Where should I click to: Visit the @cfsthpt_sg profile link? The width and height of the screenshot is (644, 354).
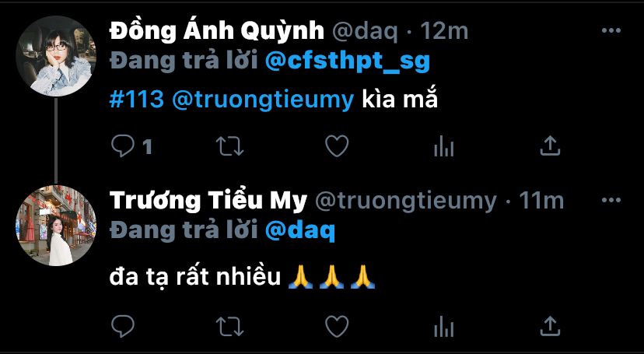348,61
